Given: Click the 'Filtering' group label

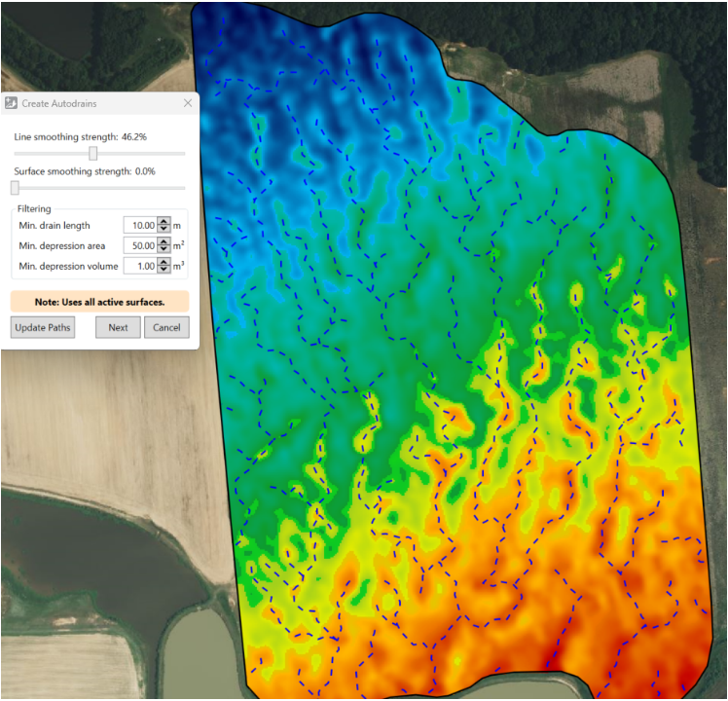Looking at the screenshot, I should coord(34,208).
